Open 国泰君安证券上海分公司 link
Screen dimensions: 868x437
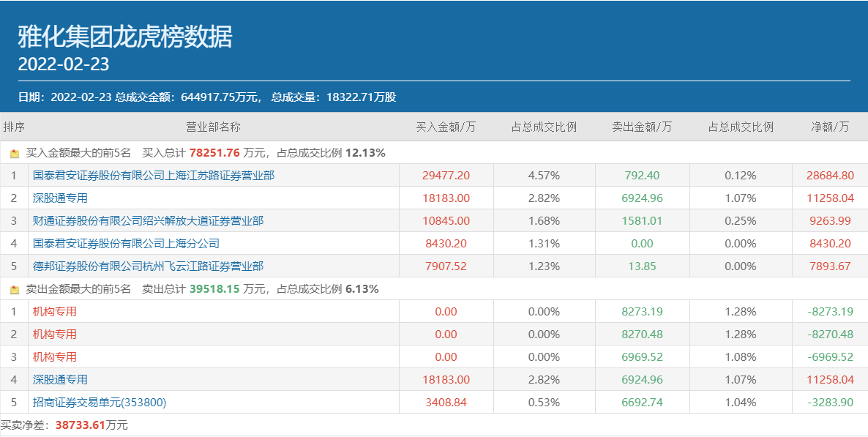(x=126, y=244)
